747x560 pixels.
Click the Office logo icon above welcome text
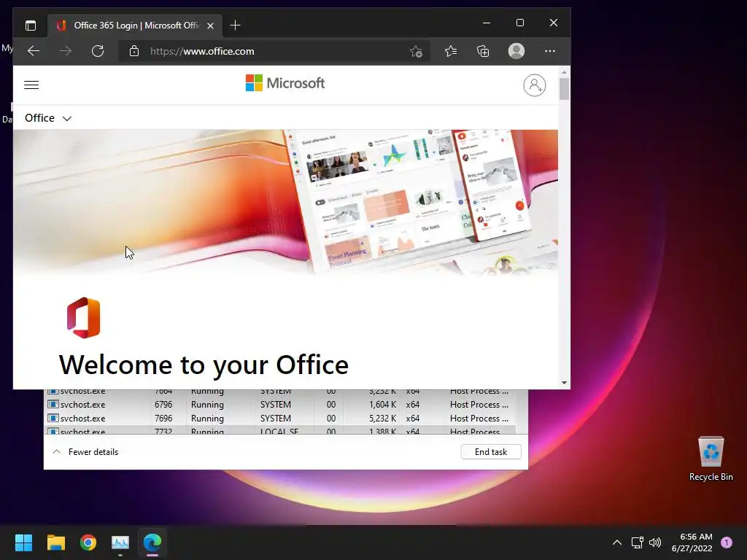coord(84,318)
